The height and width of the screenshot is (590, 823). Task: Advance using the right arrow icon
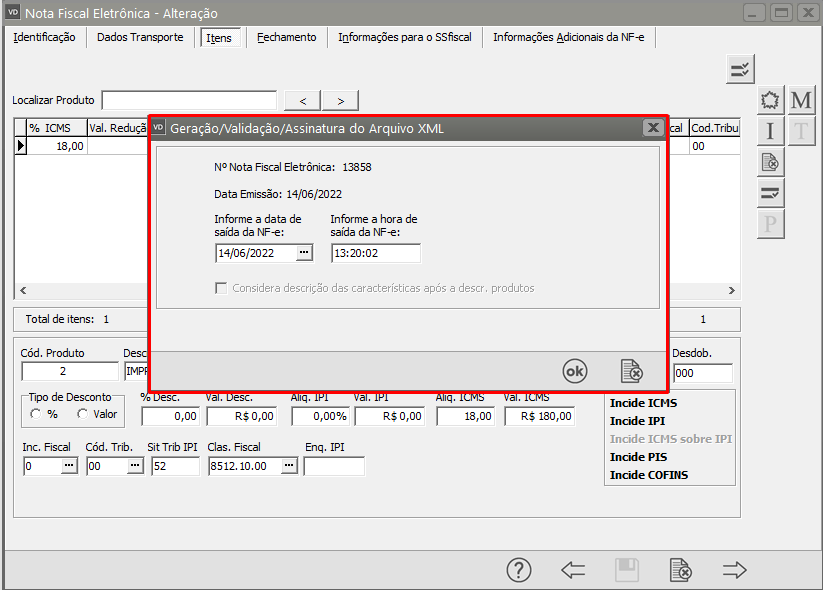pyautogui.click(x=735, y=570)
